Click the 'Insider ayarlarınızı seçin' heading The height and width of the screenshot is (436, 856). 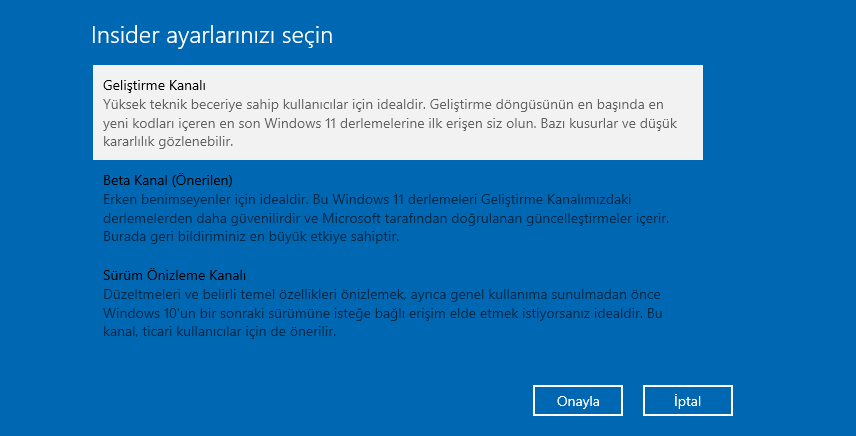[x=212, y=36]
